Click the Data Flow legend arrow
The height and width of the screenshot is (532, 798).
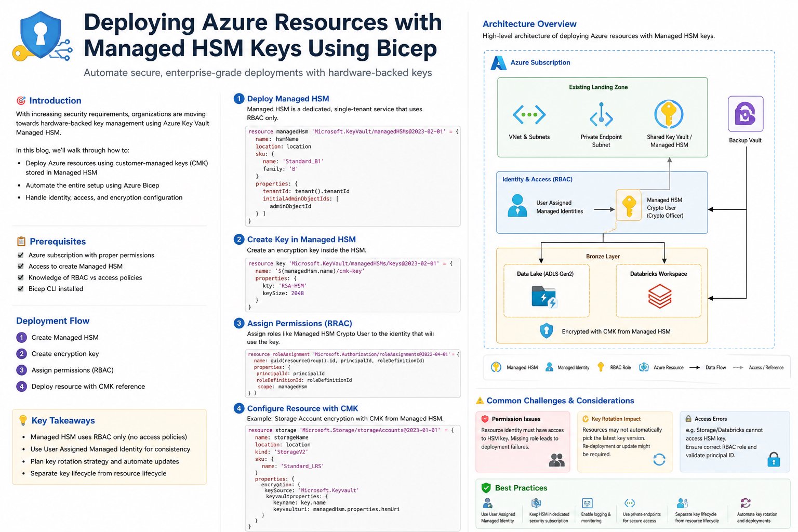pyautogui.click(x=694, y=367)
